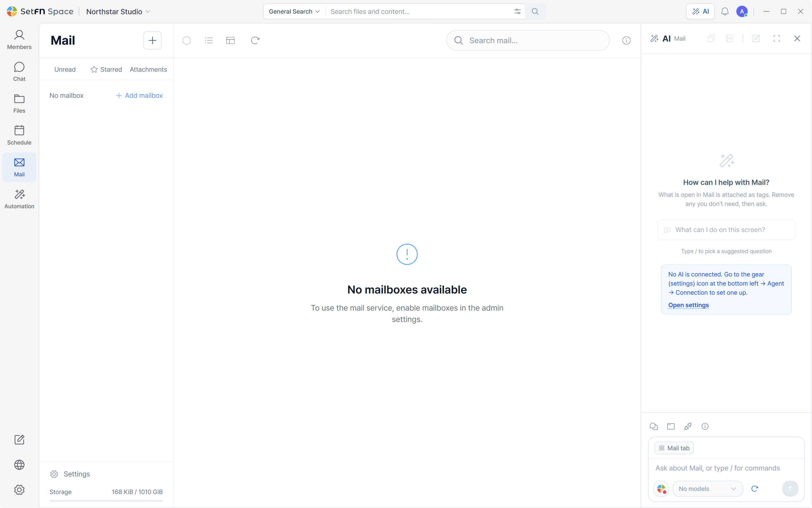Open the user avatar menu
This screenshot has width=812, height=508.
click(x=742, y=11)
